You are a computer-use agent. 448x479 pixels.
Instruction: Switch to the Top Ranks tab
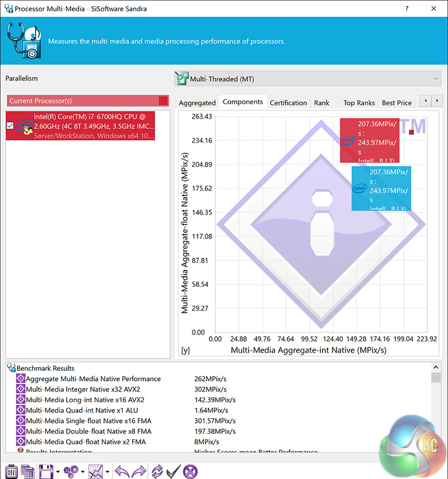(x=359, y=103)
